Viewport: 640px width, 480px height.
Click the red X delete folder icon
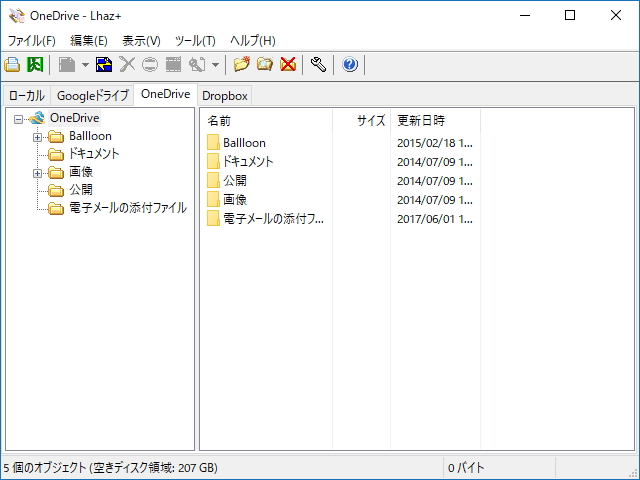point(288,64)
